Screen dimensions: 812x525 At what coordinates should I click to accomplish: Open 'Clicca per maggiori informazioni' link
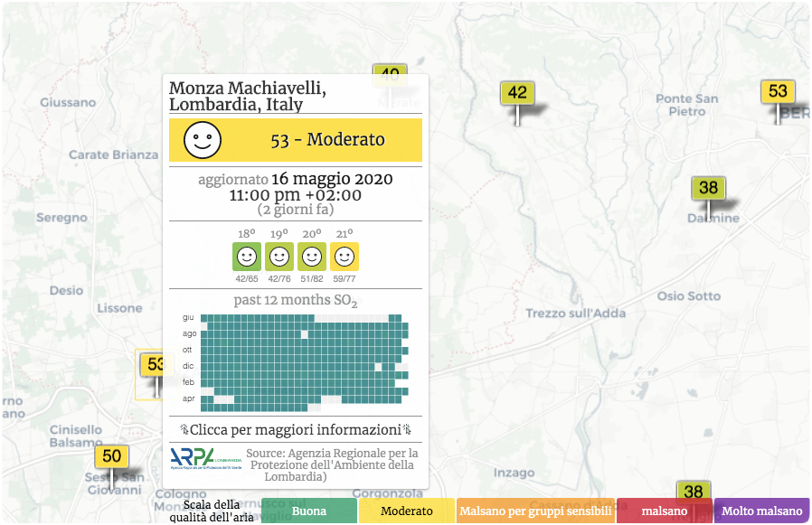click(x=296, y=429)
